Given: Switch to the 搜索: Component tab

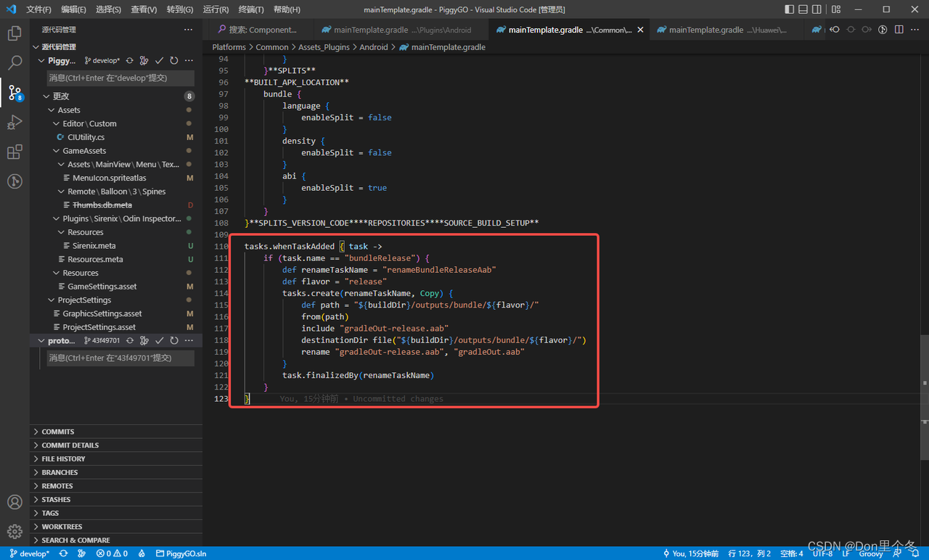Looking at the screenshot, I should (261, 30).
